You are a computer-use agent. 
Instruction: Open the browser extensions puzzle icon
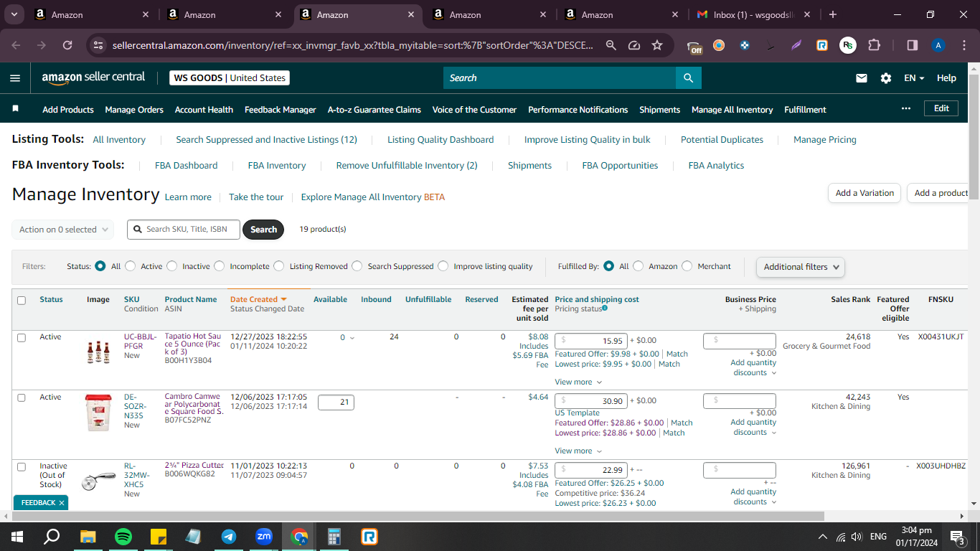coord(874,45)
